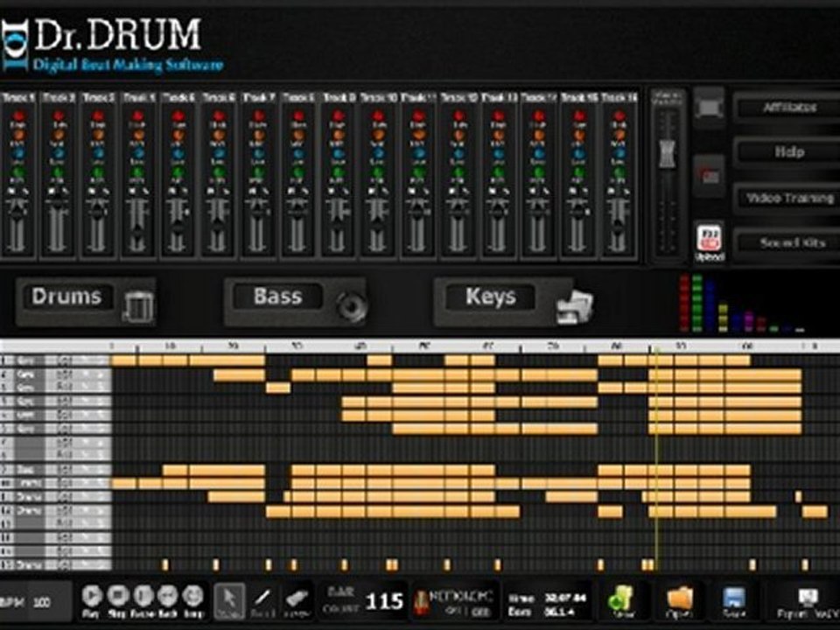
Task: Toggle mute on mixer Track 15
Action: pos(572,191)
